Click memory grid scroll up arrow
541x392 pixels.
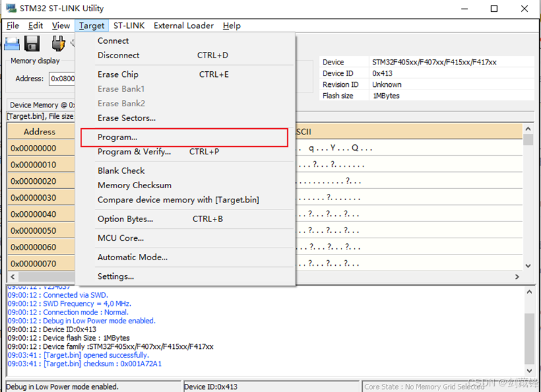(528, 129)
